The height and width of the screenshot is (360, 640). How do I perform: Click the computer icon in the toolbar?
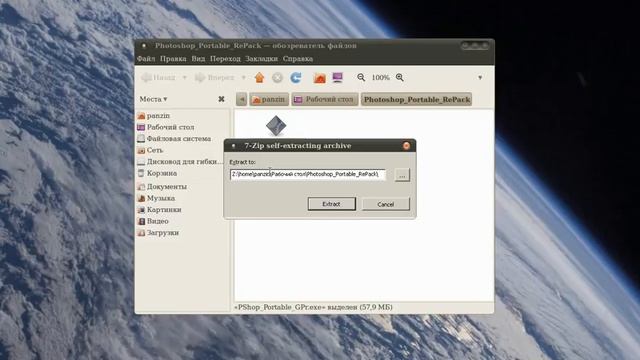click(338, 77)
